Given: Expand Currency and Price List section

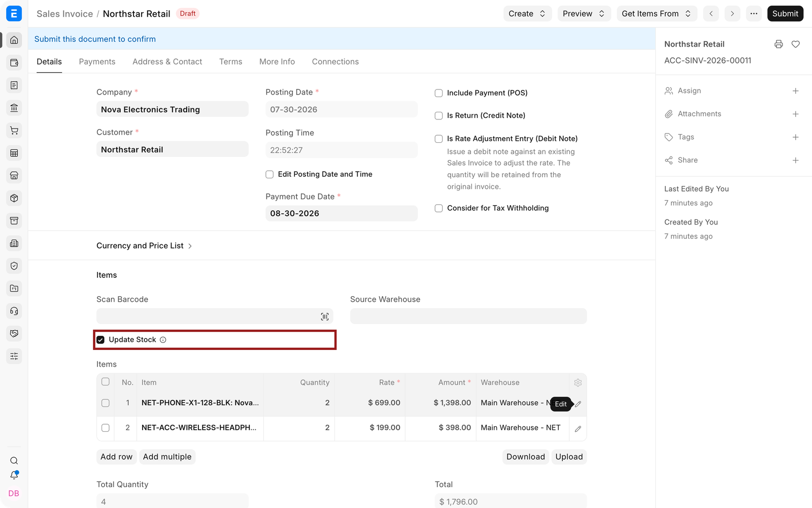Looking at the screenshot, I should pos(144,246).
